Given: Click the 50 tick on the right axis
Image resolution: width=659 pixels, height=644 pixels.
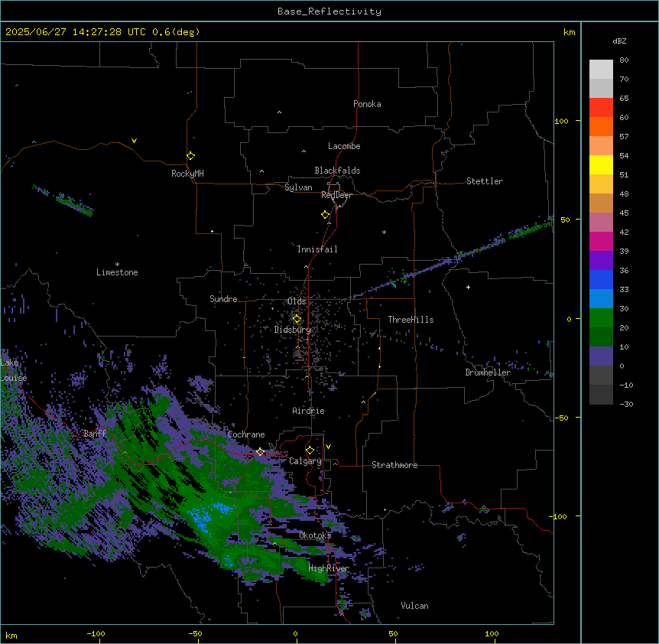Looking at the screenshot, I should (x=565, y=220).
